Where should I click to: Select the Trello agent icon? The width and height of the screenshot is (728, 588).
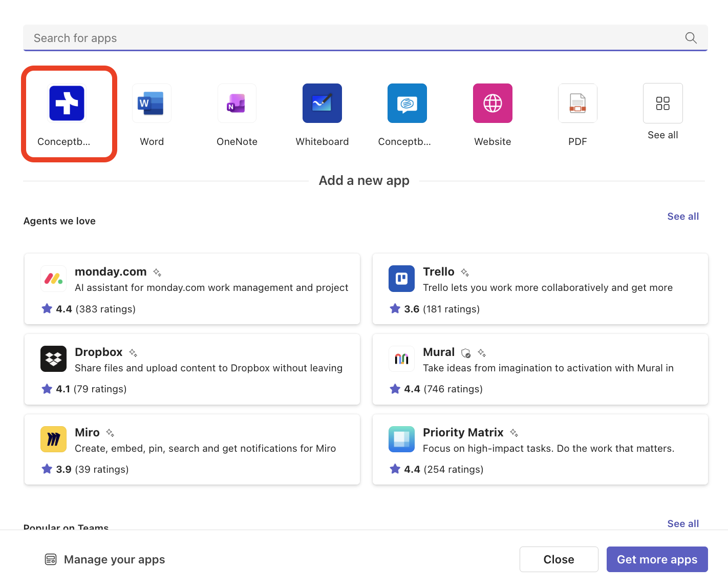coord(401,279)
